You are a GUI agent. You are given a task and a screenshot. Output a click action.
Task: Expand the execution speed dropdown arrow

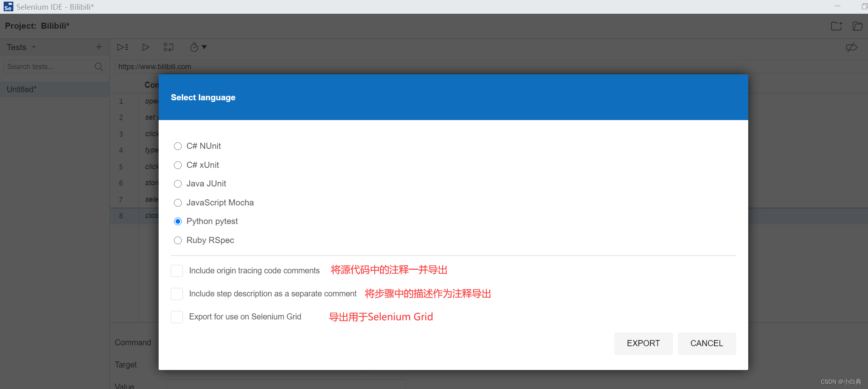[205, 47]
